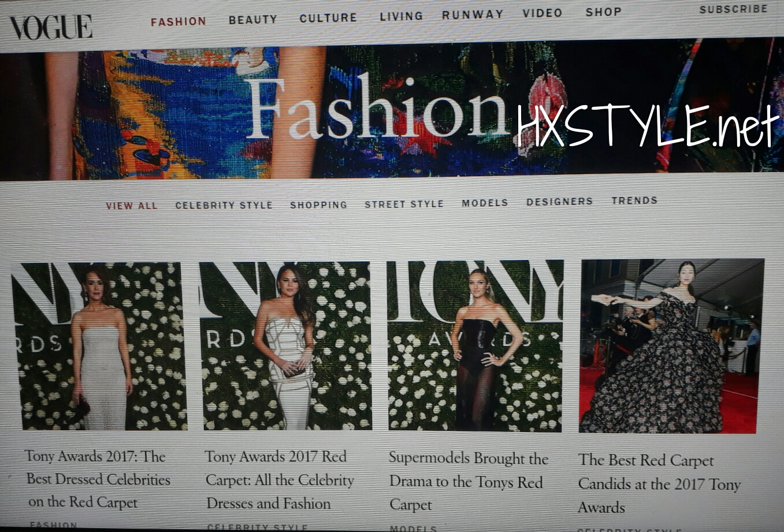The height and width of the screenshot is (532, 784).
Task: Open the Fashion menu item
Action: [178, 21]
